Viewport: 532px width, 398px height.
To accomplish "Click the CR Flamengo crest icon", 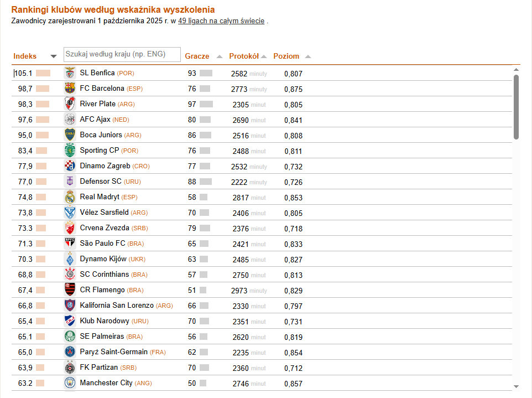I will (70, 290).
